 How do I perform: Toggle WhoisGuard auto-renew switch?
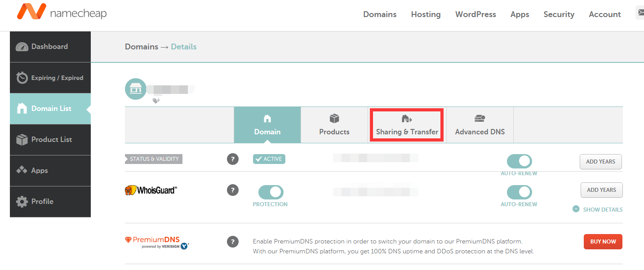point(519,192)
